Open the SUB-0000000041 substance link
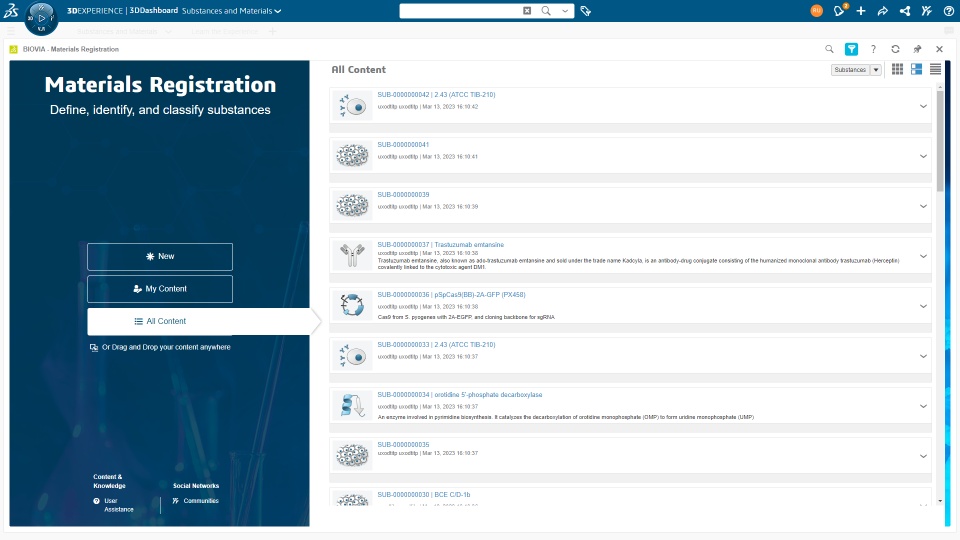The image size is (960, 540). pos(403,145)
